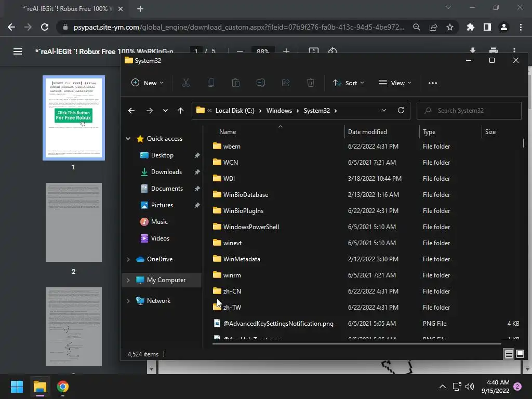This screenshot has height=399, width=532.
Task: Open PDF page 1 thumbnail
Action: pos(74,118)
